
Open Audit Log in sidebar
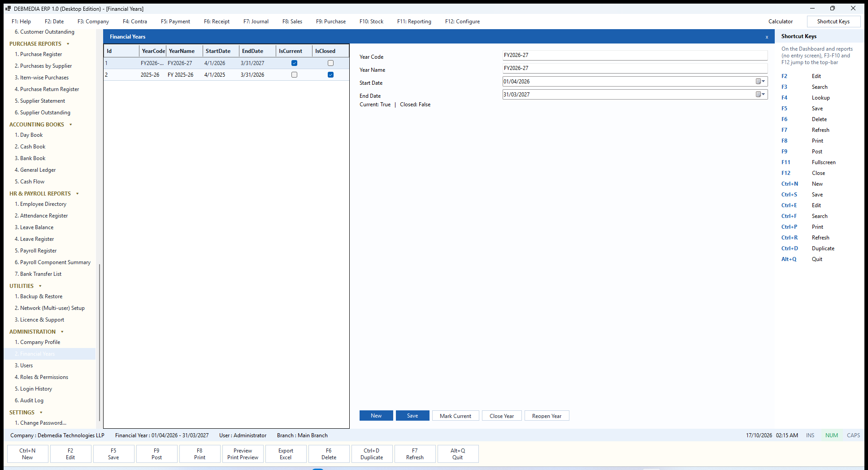pyautogui.click(x=29, y=400)
